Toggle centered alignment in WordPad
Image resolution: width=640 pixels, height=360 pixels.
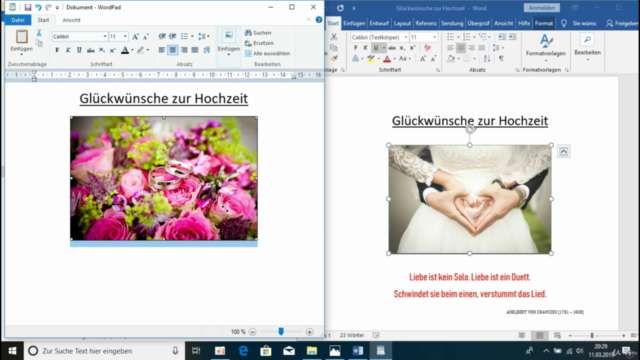point(173,50)
